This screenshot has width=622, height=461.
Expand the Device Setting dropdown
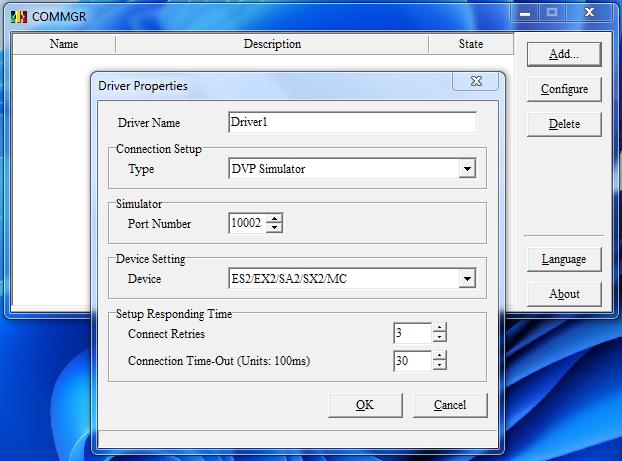[467, 279]
